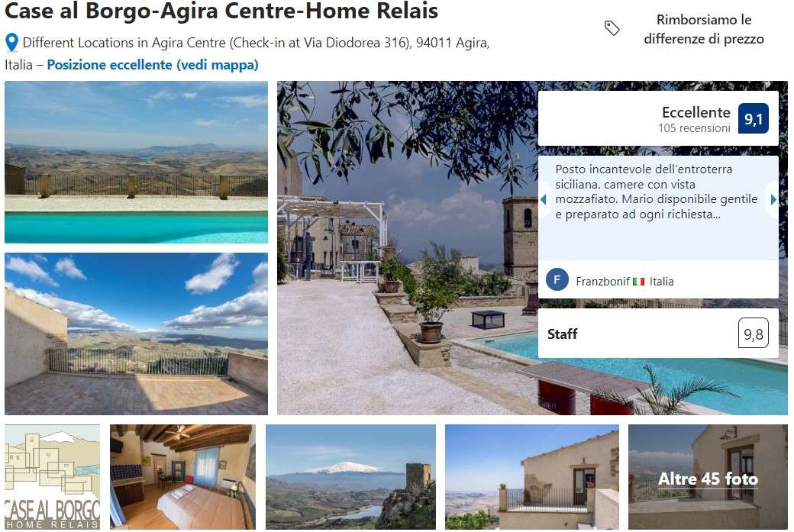This screenshot has width=794, height=532.
Task: Show the previous review with left arrow
Action: tap(544, 200)
